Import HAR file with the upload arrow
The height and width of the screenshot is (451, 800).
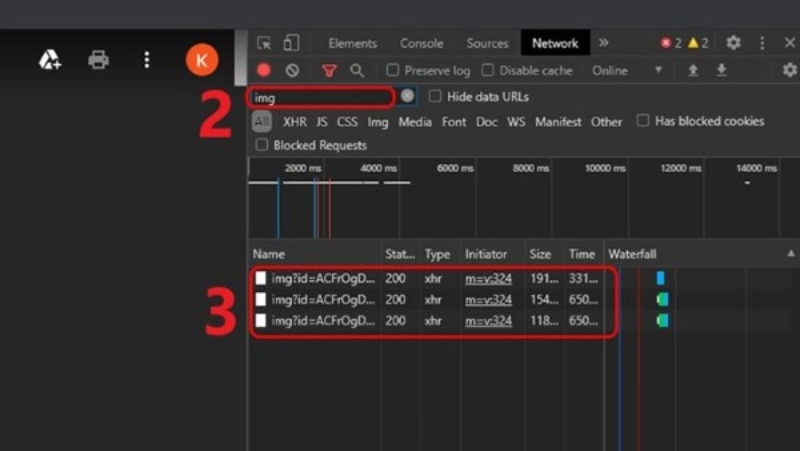pos(693,70)
